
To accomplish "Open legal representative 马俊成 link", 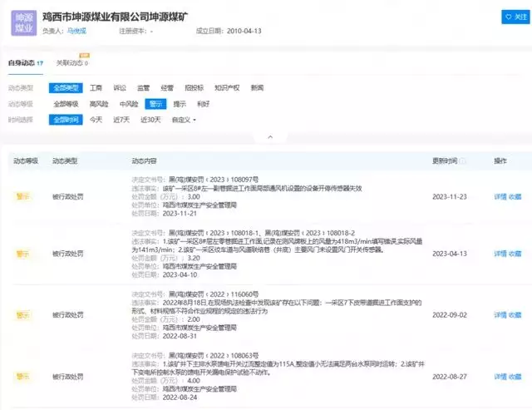I will pyautogui.click(x=76, y=31).
